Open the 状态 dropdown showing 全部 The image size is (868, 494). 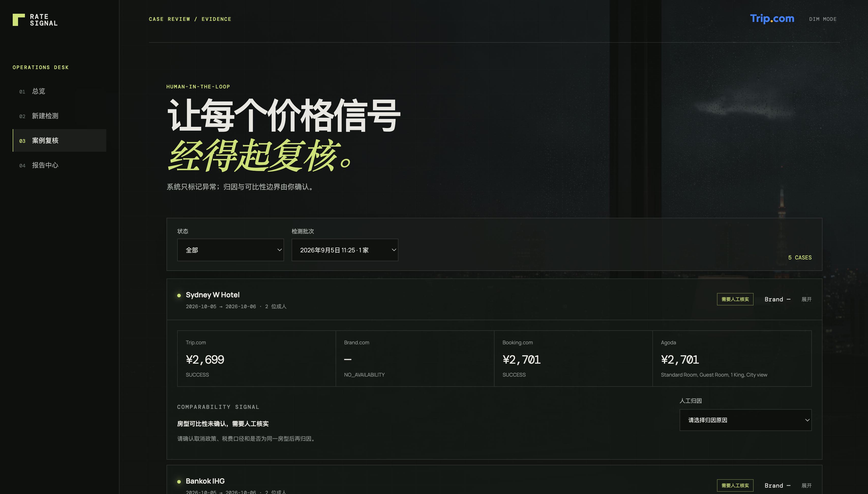point(231,250)
